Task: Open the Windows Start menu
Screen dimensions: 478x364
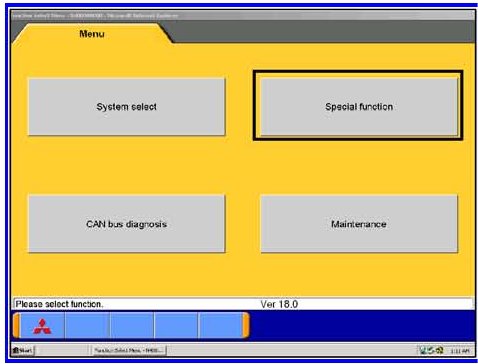Action: coord(23,350)
